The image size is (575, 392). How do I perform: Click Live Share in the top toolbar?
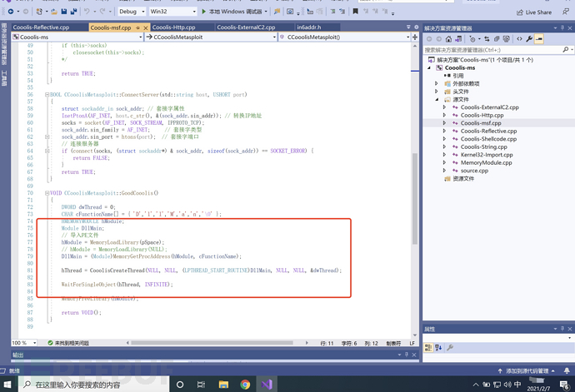point(532,12)
